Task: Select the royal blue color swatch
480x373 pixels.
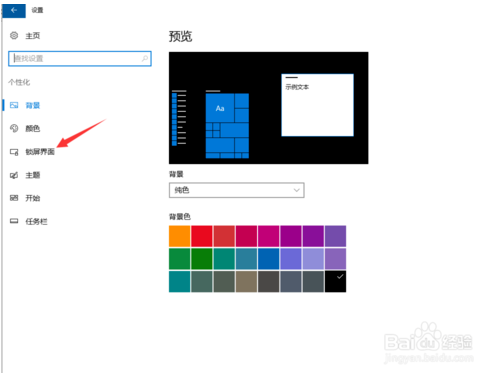Action: click(x=269, y=259)
